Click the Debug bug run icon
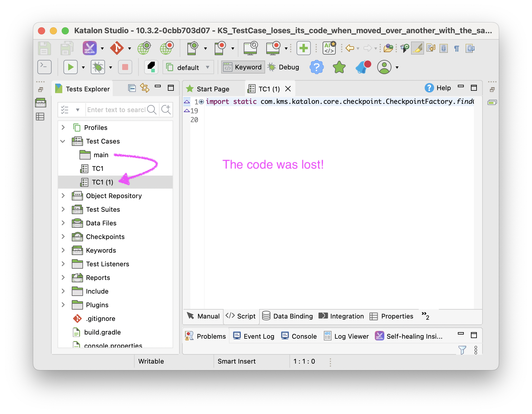 click(x=98, y=67)
